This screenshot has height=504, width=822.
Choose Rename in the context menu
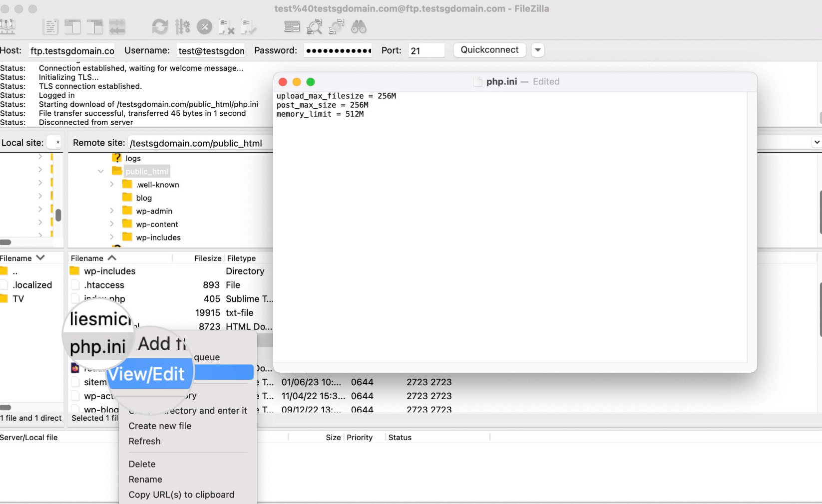pyautogui.click(x=145, y=479)
